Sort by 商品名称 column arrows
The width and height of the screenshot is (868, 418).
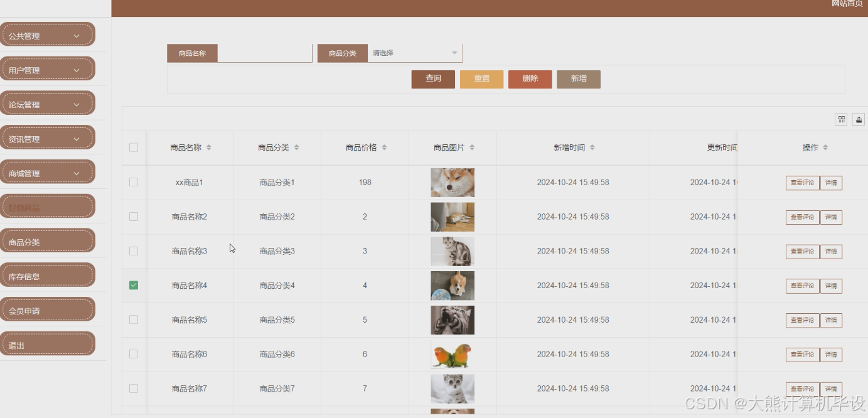pos(209,147)
